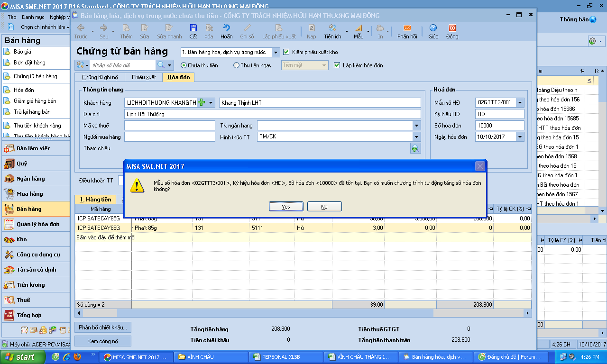Viewport: 607px width, 364px height.
Task: Click 'Bấm vào đây để thêm mới' row
Action: tap(303, 237)
